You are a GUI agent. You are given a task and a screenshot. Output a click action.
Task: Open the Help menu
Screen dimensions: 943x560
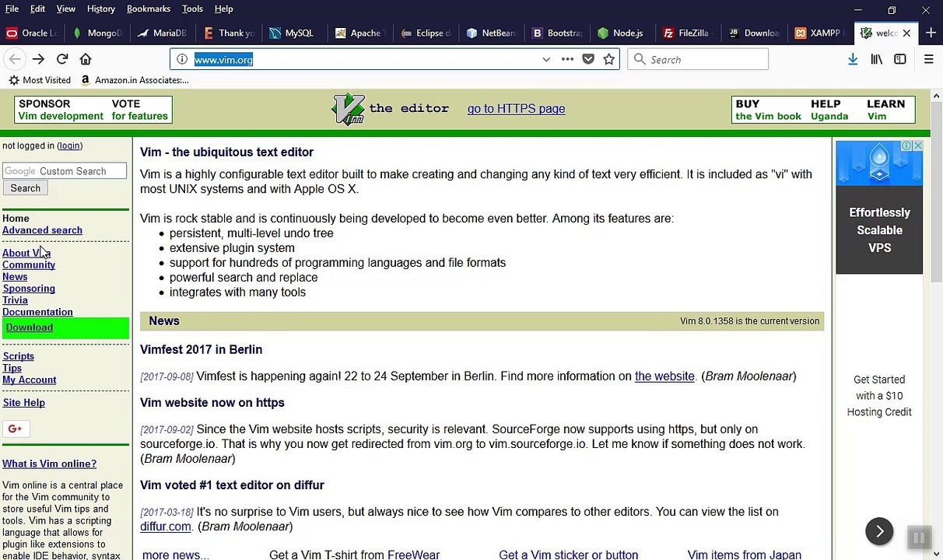coord(223,9)
